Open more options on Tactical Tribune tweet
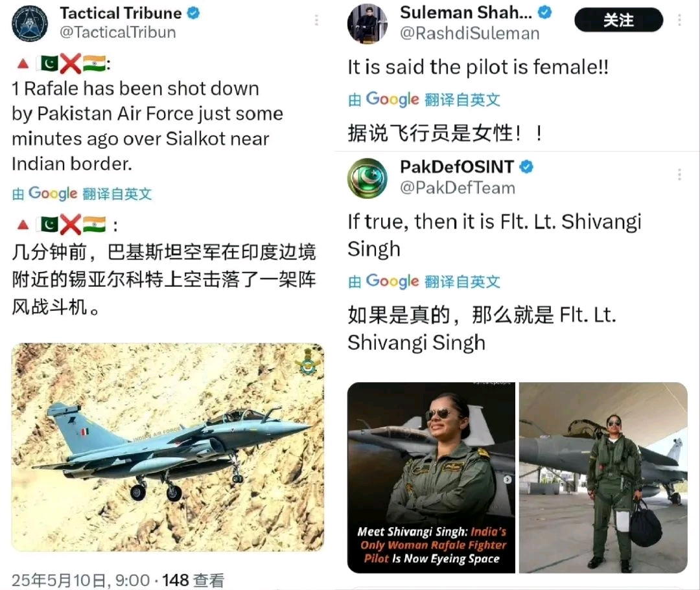The width and height of the screenshot is (700, 590). [x=316, y=20]
